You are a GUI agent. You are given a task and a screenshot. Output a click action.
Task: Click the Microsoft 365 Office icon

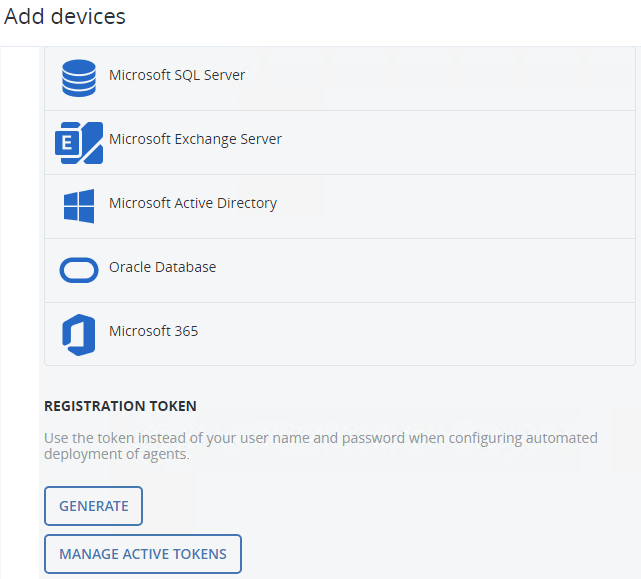[x=79, y=334]
